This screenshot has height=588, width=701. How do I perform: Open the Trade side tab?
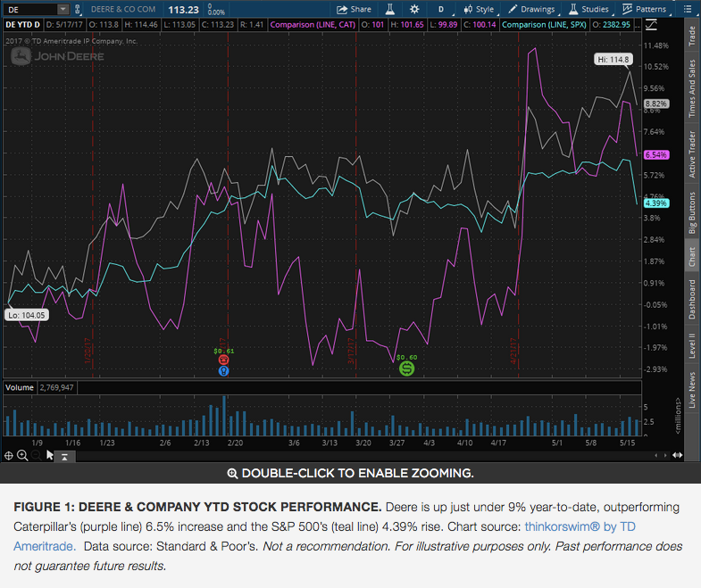click(x=692, y=36)
